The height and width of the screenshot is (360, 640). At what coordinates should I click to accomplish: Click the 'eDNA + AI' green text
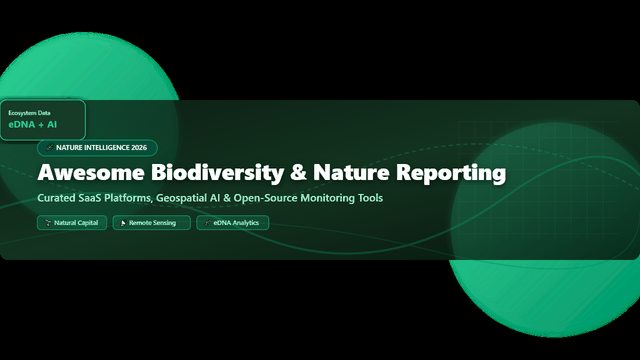tap(33, 125)
